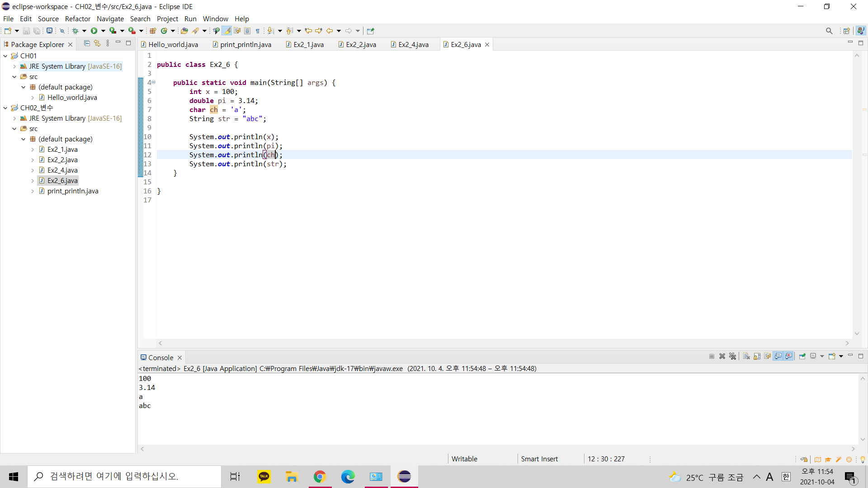The image size is (868, 488).
Task: Open the Refactor menu
Action: pos(77,19)
